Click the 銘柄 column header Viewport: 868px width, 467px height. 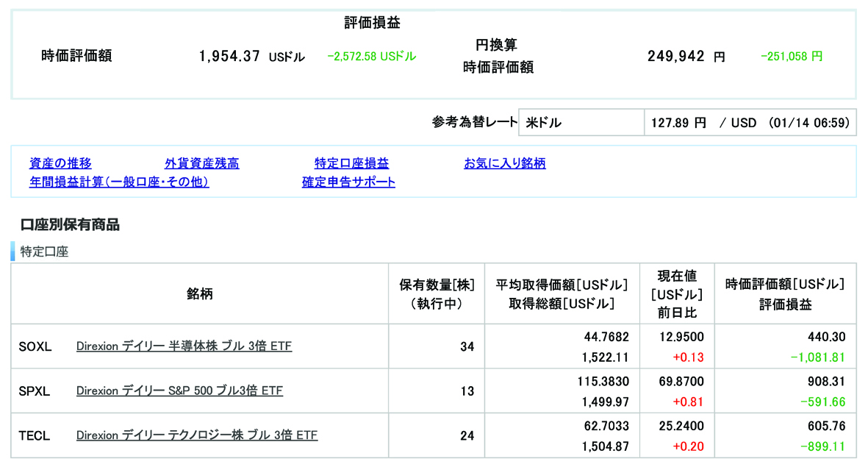[x=200, y=294]
